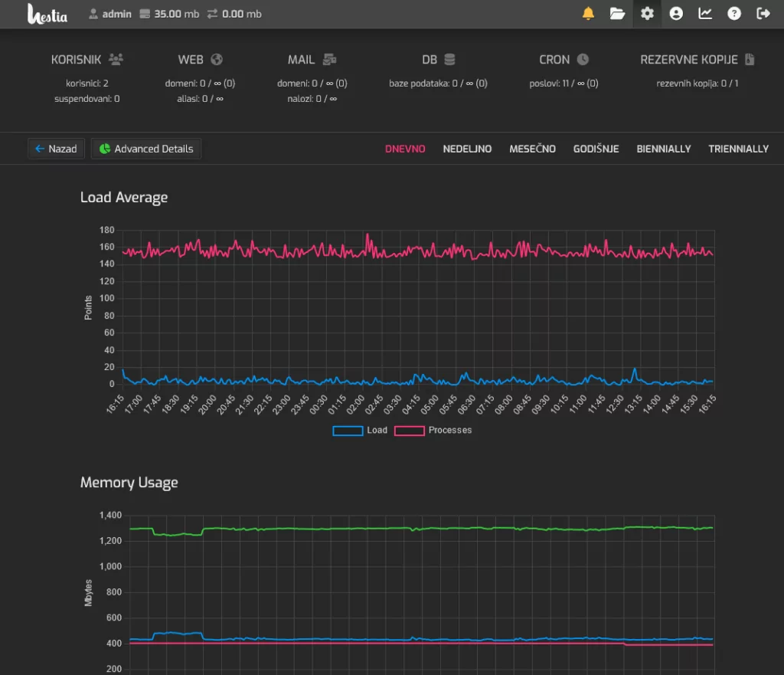
Task: Click the disk usage icon in header
Action: (x=145, y=14)
